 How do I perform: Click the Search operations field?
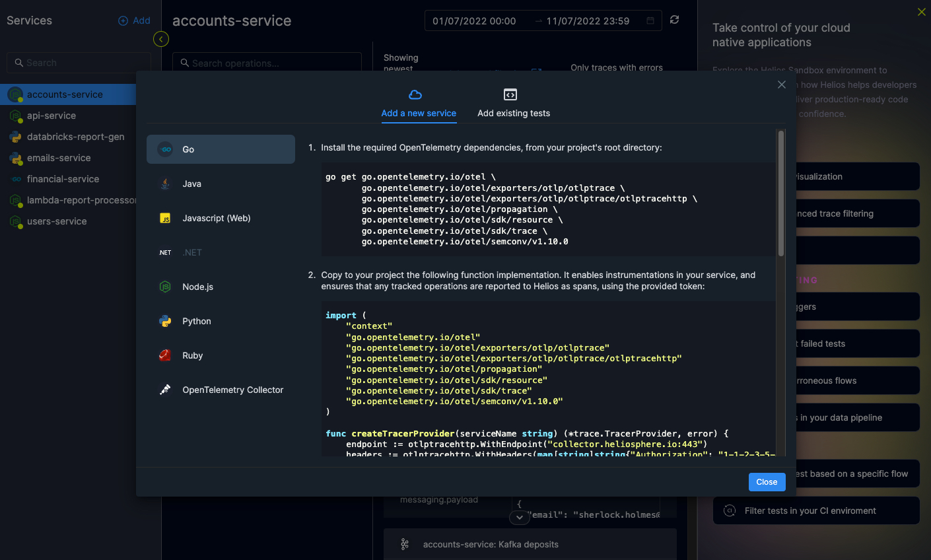pos(267,63)
